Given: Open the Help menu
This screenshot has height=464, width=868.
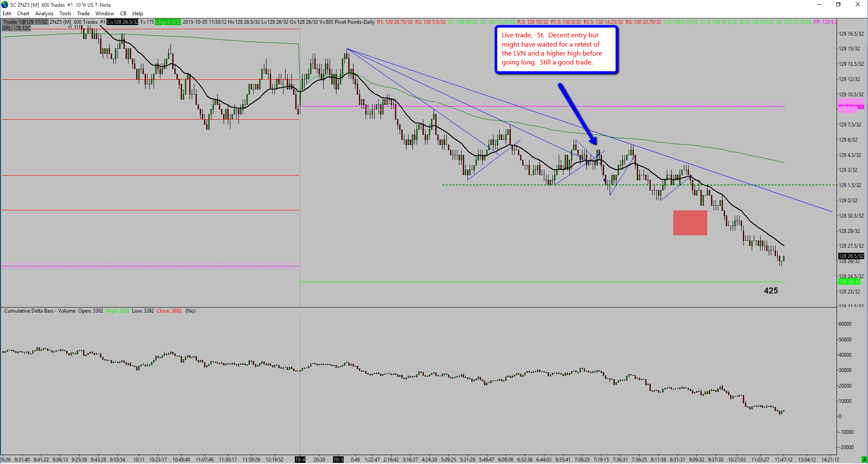Looking at the screenshot, I should pos(137,13).
